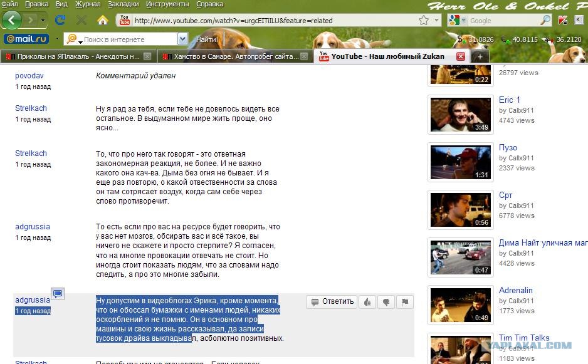Image resolution: width=588 pixels, height=364 pixels.
Task: Open the address bar history dropdown
Action: click(x=436, y=20)
